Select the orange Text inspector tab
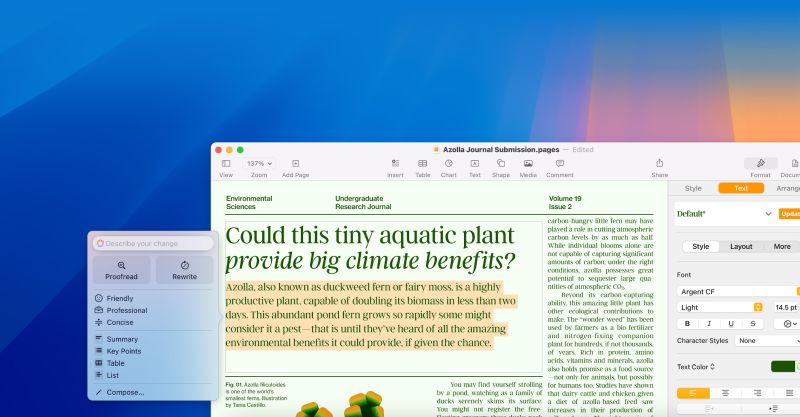 (741, 188)
